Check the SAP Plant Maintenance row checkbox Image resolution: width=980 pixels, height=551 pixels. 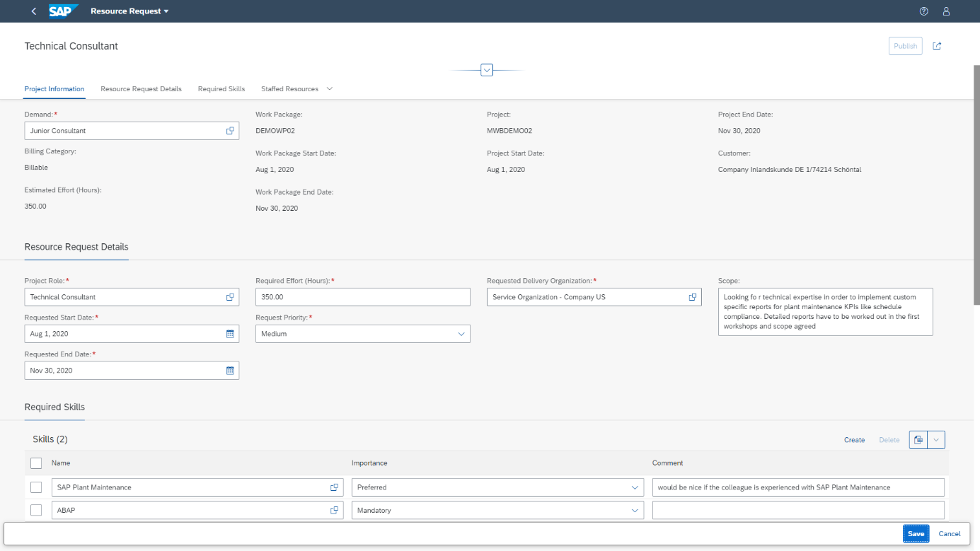(x=36, y=487)
